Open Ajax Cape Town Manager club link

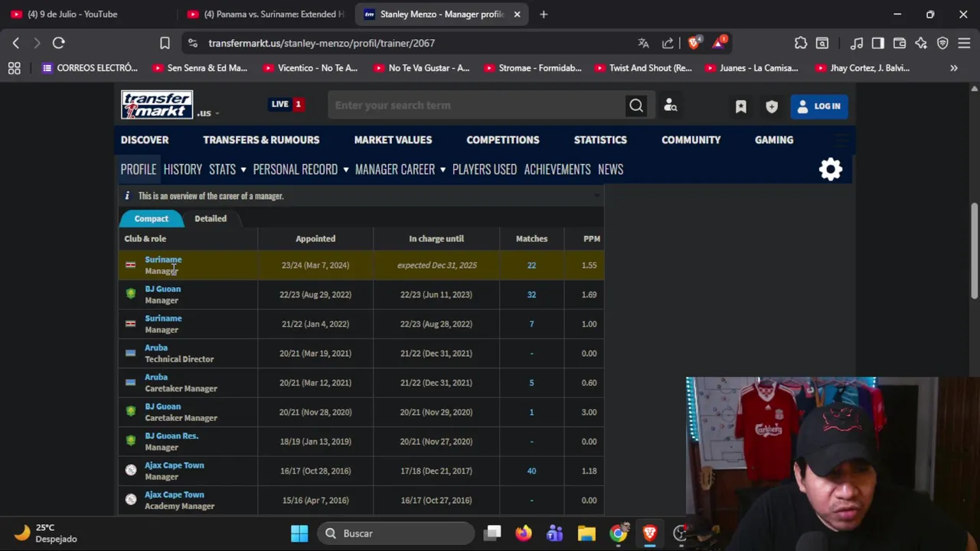[175, 465]
